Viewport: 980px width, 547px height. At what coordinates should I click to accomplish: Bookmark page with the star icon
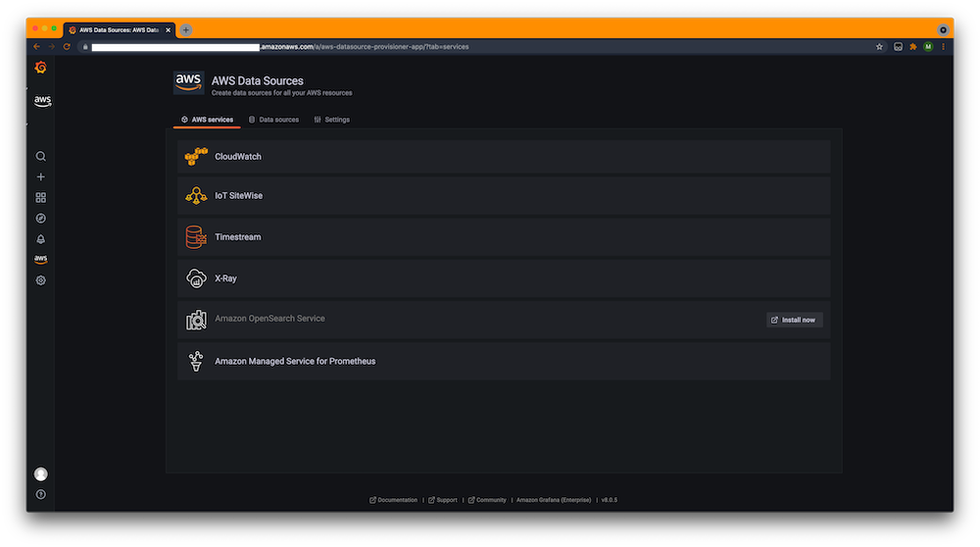879,47
